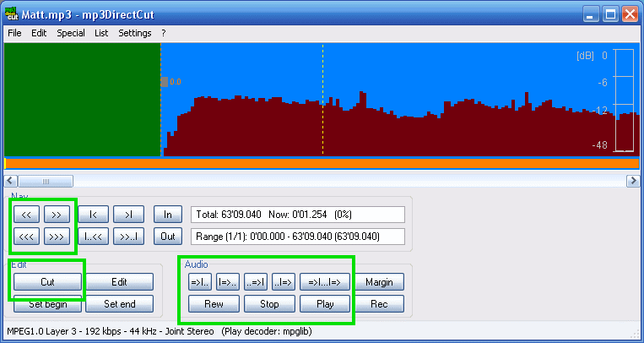Click the |=>.. audio preview button
The height and width of the screenshot is (343, 644).
point(228,281)
